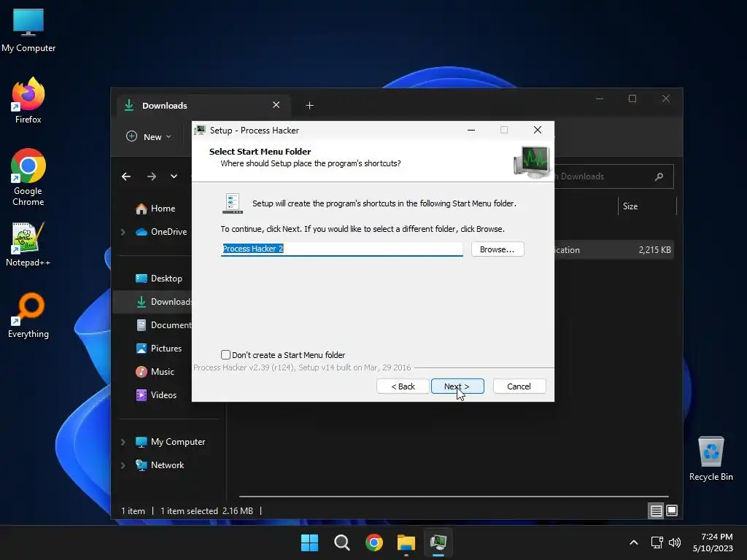This screenshot has height=560, width=747.
Task: Cancel the Process Hacker setup
Action: 519,386
